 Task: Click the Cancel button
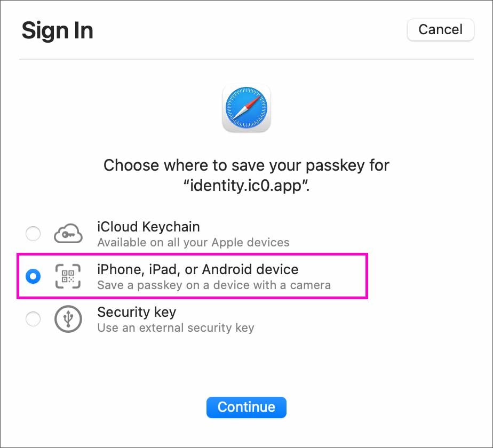[440, 30]
